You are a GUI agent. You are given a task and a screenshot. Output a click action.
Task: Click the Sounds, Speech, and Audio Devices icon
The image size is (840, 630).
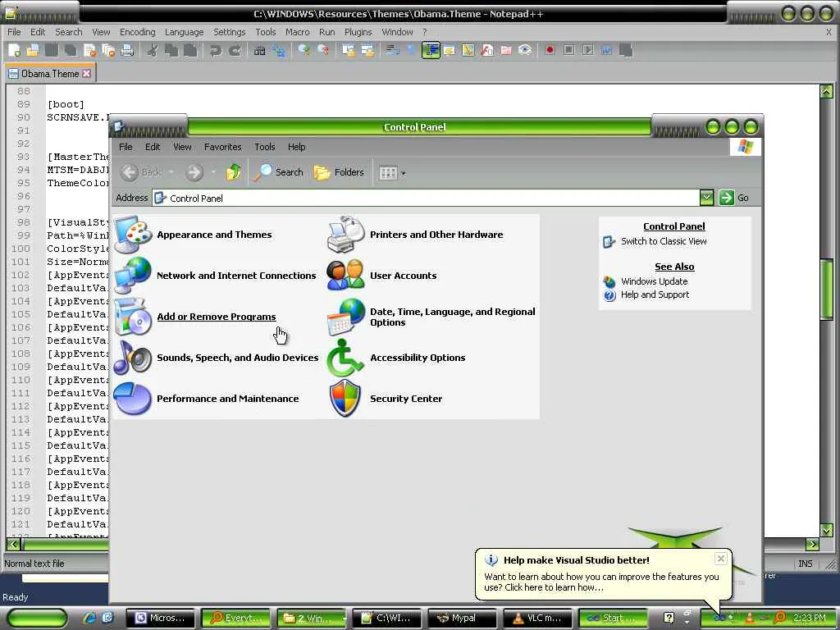(x=132, y=358)
